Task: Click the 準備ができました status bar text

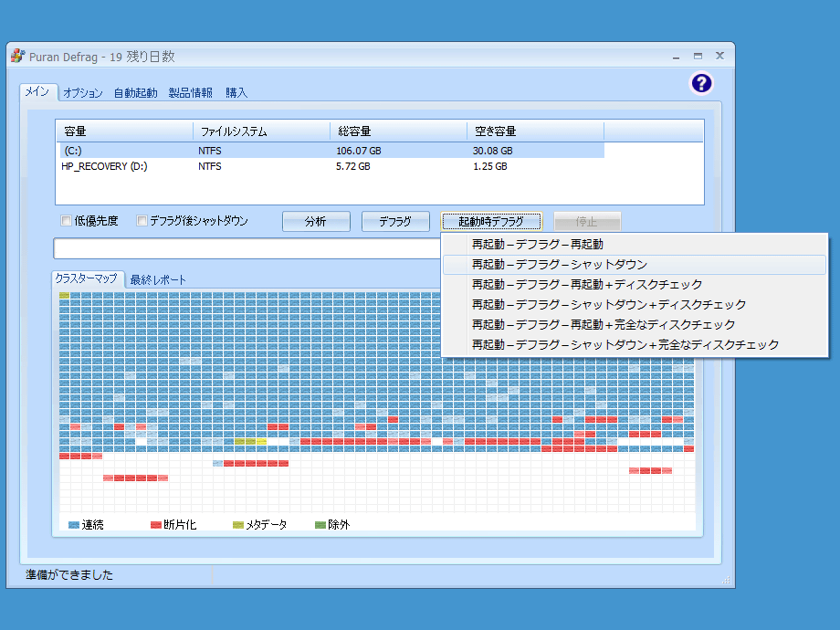Action: tap(69, 575)
